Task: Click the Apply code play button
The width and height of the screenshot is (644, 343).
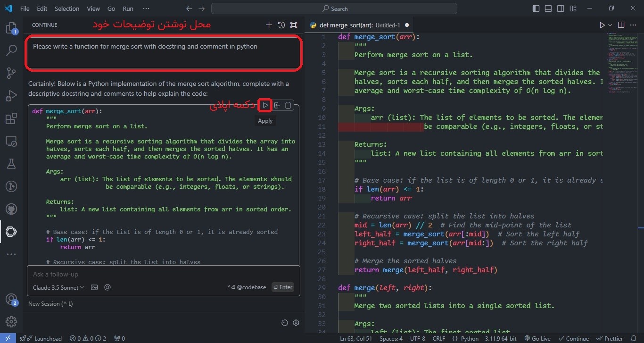Action: pyautogui.click(x=265, y=105)
